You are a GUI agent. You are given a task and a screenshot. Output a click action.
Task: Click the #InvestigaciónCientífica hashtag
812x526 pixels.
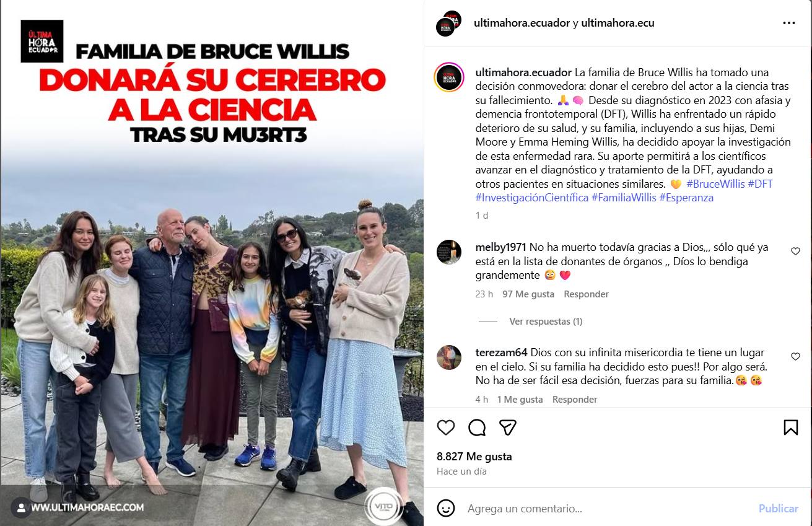tap(532, 198)
